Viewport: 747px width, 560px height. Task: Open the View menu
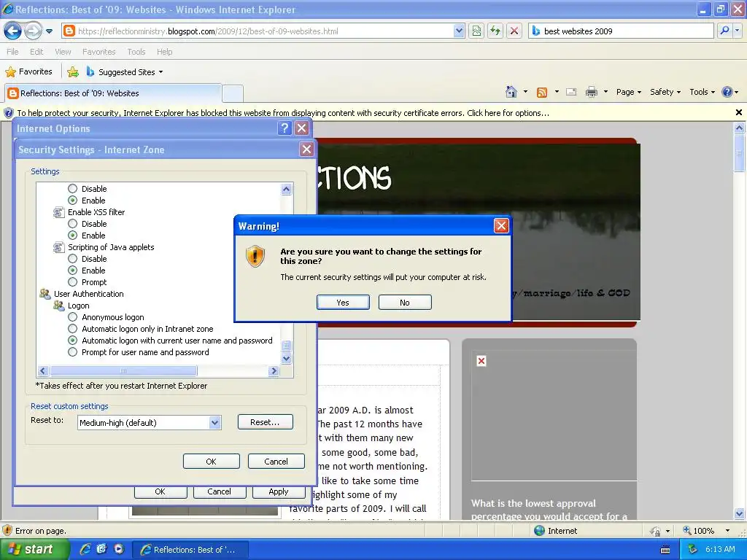click(x=63, y=52)
